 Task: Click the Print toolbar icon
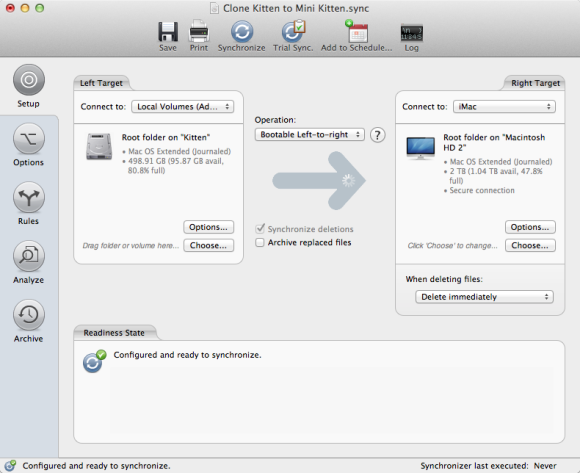tap(199, 31)
